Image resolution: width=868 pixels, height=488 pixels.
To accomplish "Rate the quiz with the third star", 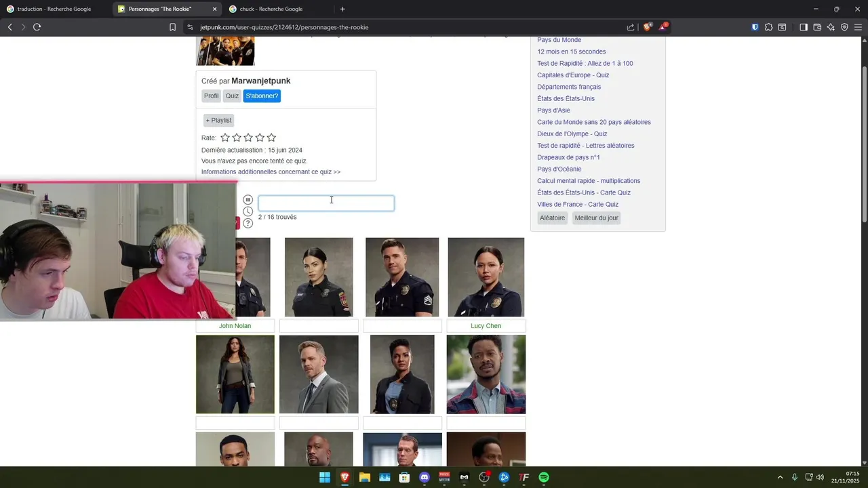I will (x=248, y=138).
